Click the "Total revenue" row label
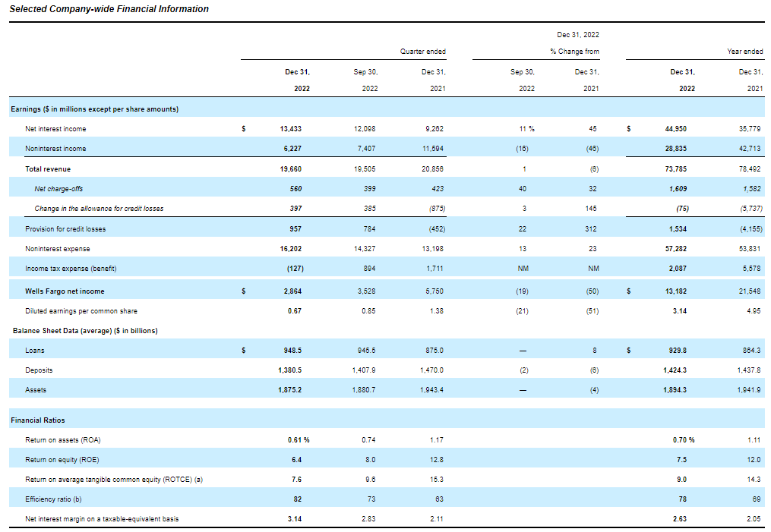 click(48, 169)
